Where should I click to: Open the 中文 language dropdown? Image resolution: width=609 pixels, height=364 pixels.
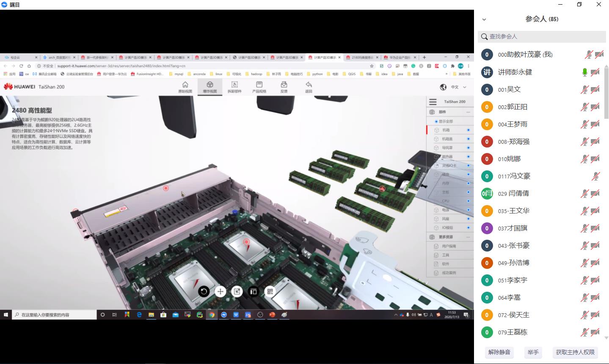[455, 87]
